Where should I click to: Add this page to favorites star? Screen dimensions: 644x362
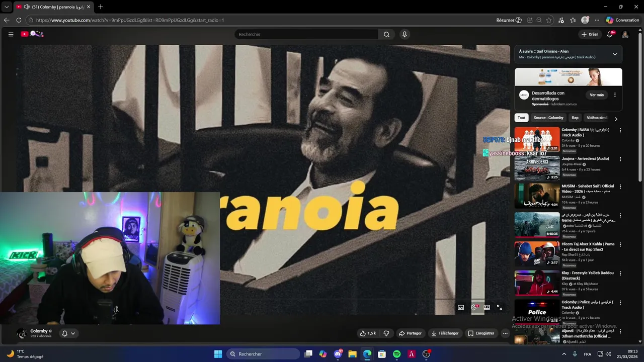[x=549, y=20]
